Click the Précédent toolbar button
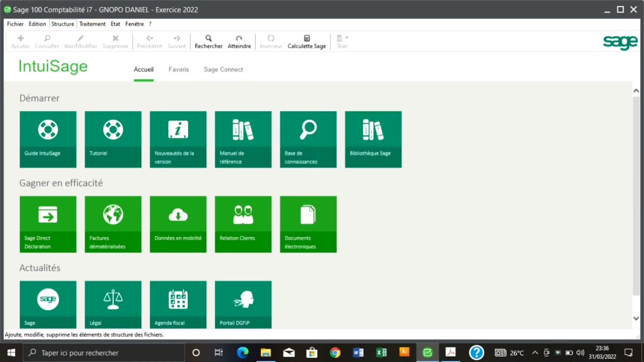The image size is (644, 362). pyautogui.click(x=149, y=42)
